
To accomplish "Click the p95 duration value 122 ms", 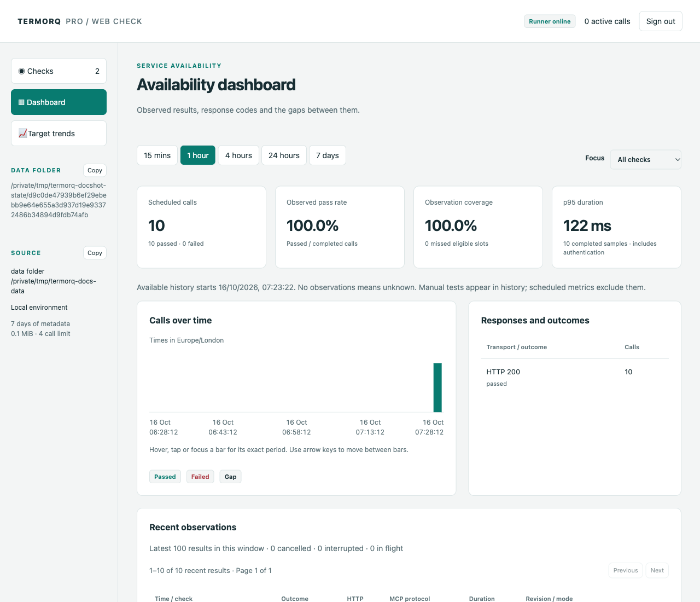I will click(x=587, y=225).
